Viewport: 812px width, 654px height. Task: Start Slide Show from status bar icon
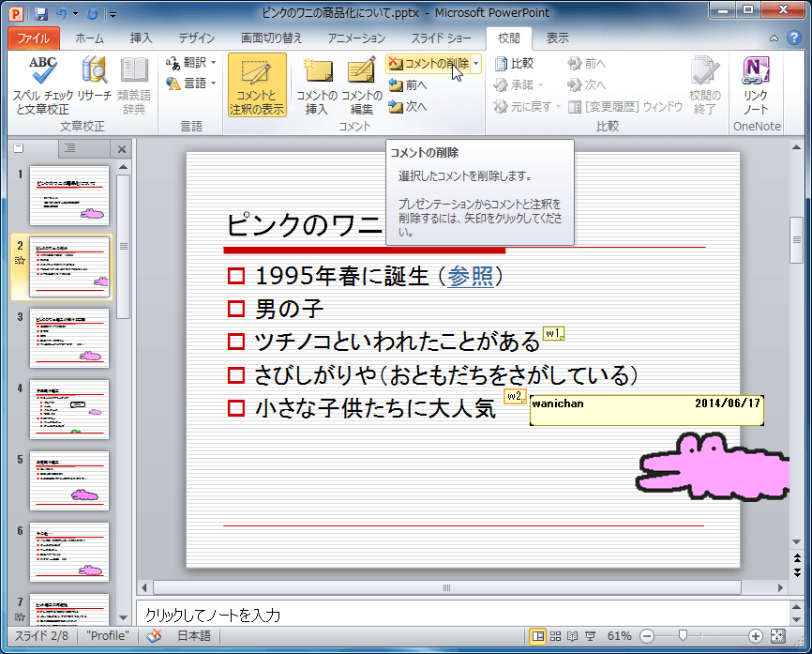click(590, 636)
